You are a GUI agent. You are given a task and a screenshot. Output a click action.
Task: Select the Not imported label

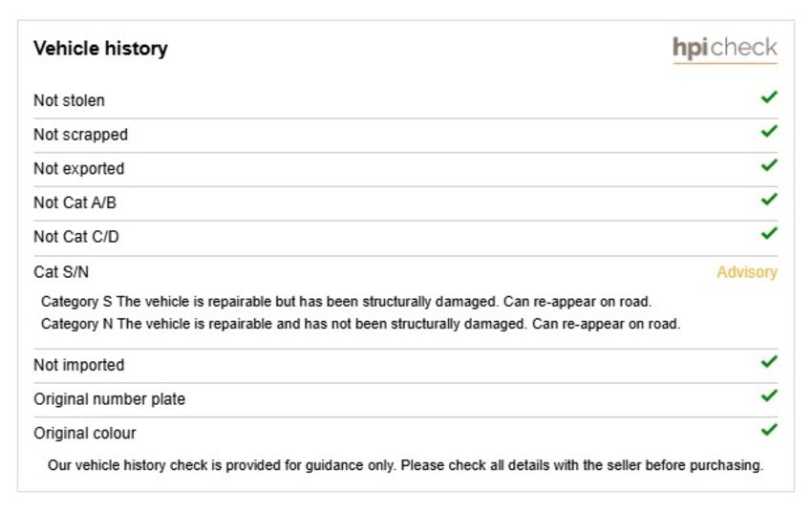click(78, 365)
